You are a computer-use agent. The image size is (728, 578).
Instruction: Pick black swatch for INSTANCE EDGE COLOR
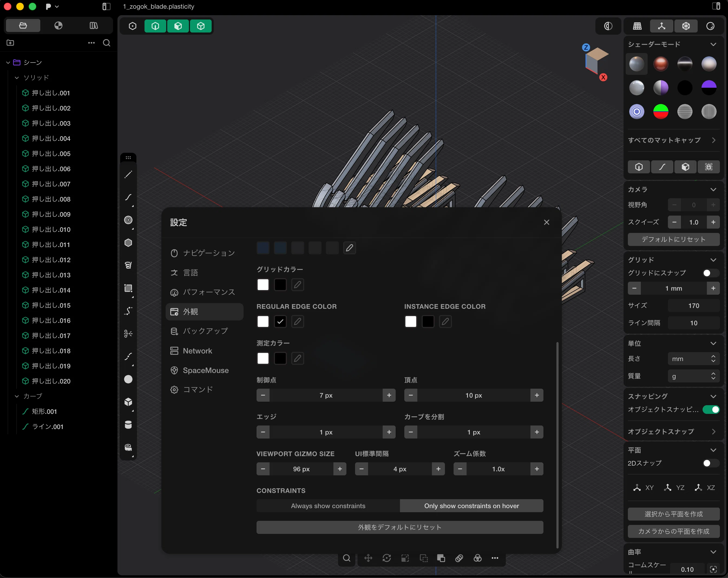tap(428, 322)
